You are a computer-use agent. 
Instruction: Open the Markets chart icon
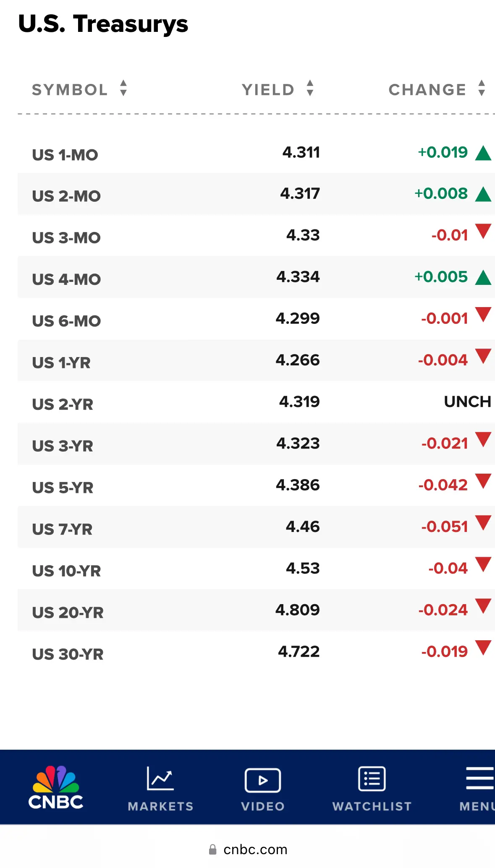pyautogui.click(x=160, y=778)
